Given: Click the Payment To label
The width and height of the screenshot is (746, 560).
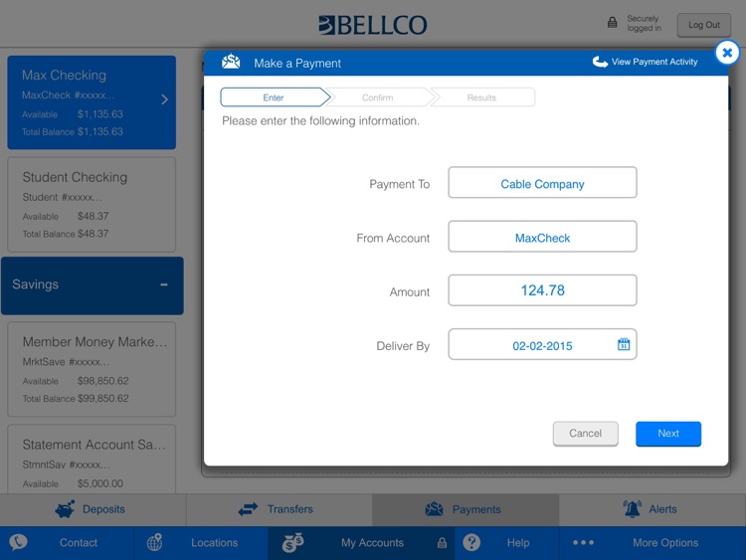Looking at the screenshot, I should (x=400, y=184).
